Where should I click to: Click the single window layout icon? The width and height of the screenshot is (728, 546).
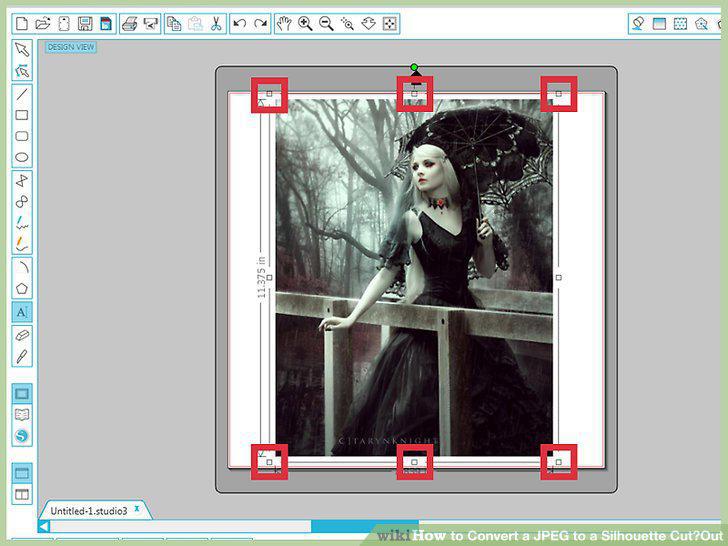click(x=22, y=473)
